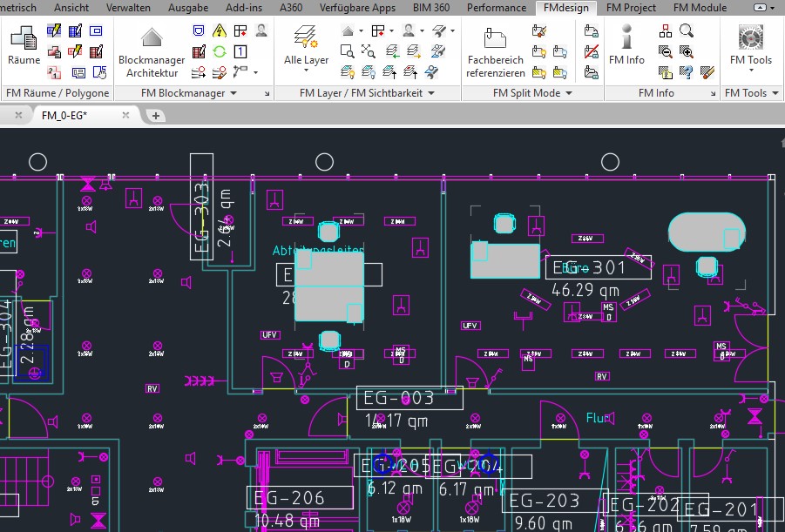The height and width of the screenshot is (532, 785).
Task: Open the dropdown beside the wrench layer icon
Action: tap(452, 31)
